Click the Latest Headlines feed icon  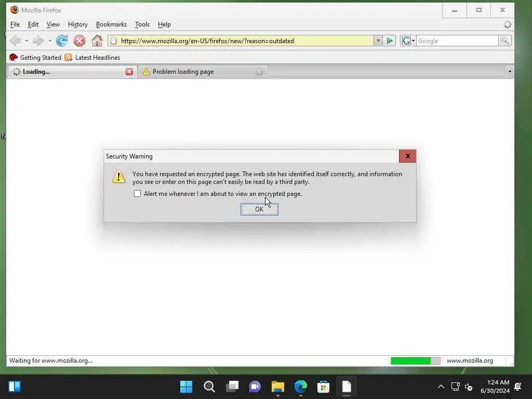[69, 57]
